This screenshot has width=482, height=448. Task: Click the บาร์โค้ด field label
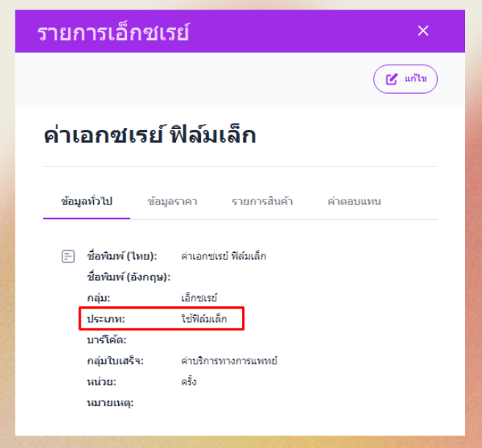(x=107, y=340)
